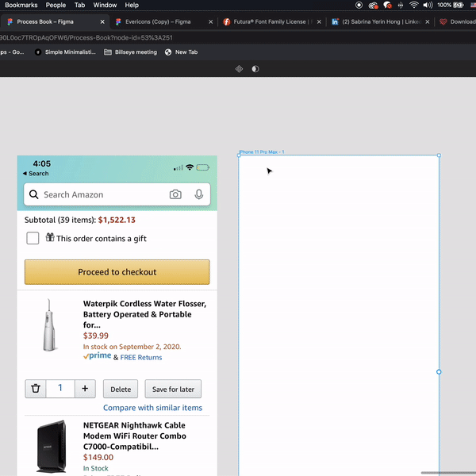The image size is (476, 476).
Task: Select the iPhone 11 Pro Max - 1 frame label
Action: 261,152
